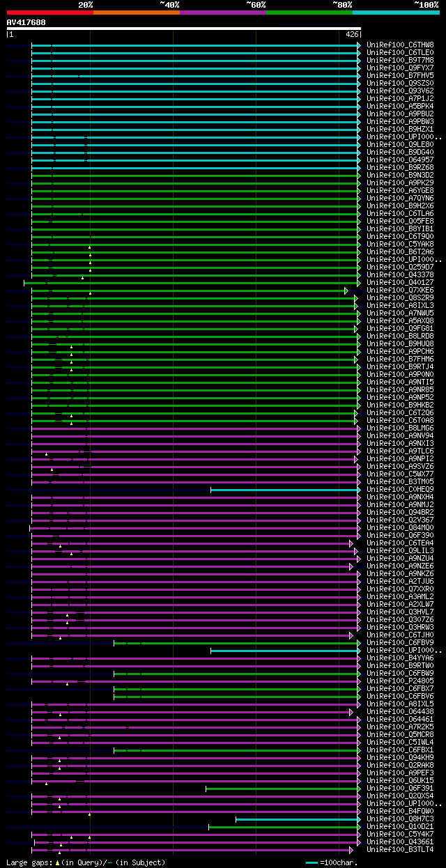
Task: Open hit UniRef100_C6THW8
Action: [400, 45]
